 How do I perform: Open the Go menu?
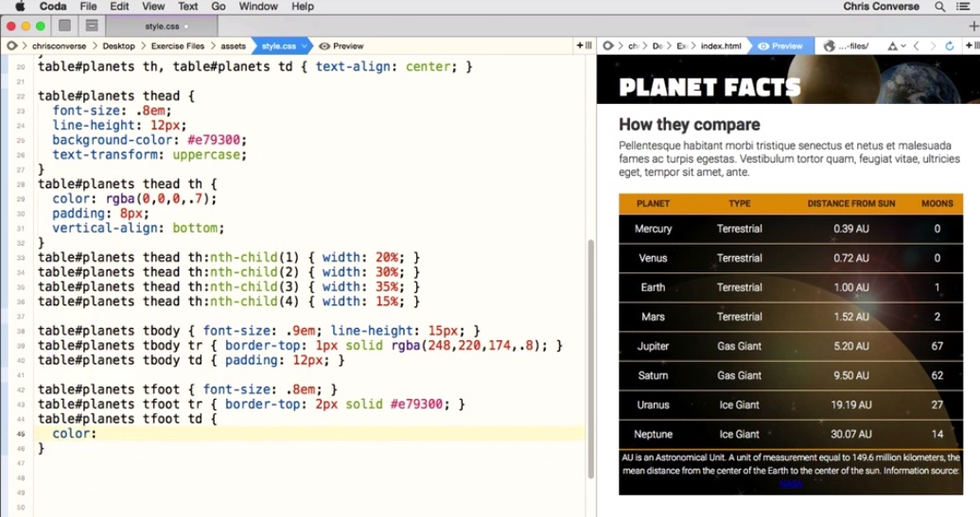[x=219, y=7]
